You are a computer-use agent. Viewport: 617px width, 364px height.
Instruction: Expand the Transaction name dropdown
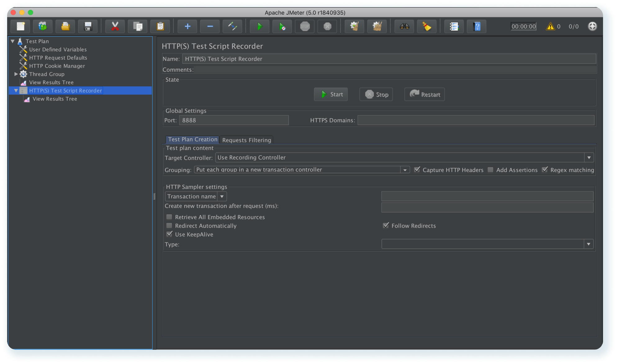coord(221,196)
